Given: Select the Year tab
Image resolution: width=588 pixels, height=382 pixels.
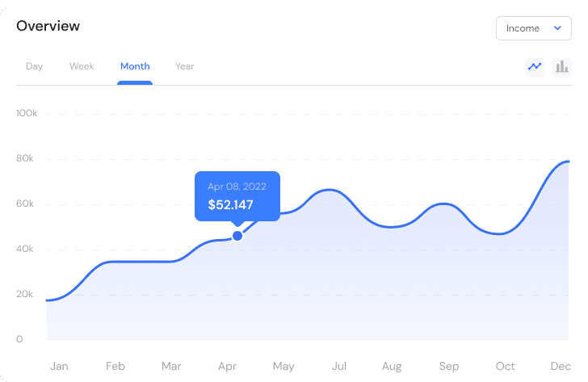Looking at the screenshot, I should [184, 66].
